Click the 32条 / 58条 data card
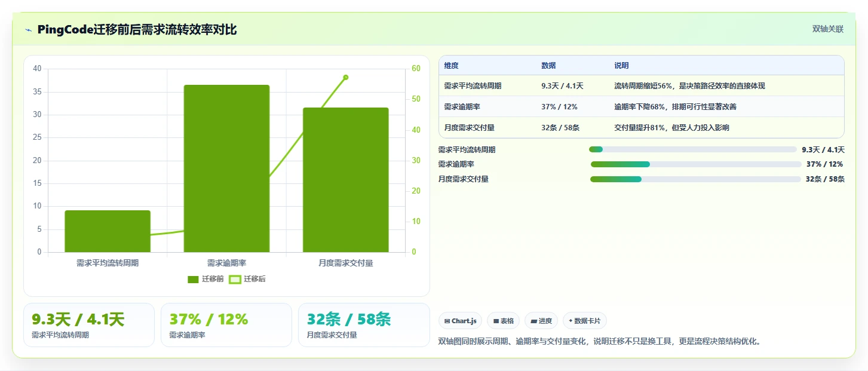 tap(364, 325)
